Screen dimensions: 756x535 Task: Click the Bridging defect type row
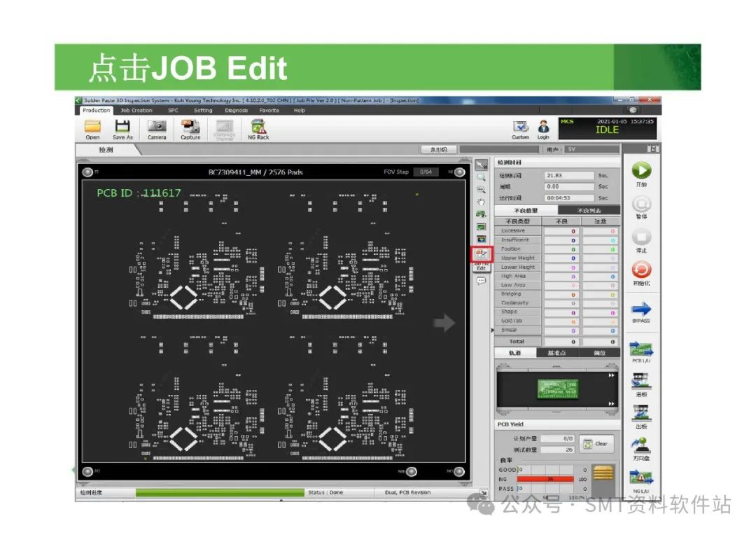pyautogui.click(x=557, y=294)
